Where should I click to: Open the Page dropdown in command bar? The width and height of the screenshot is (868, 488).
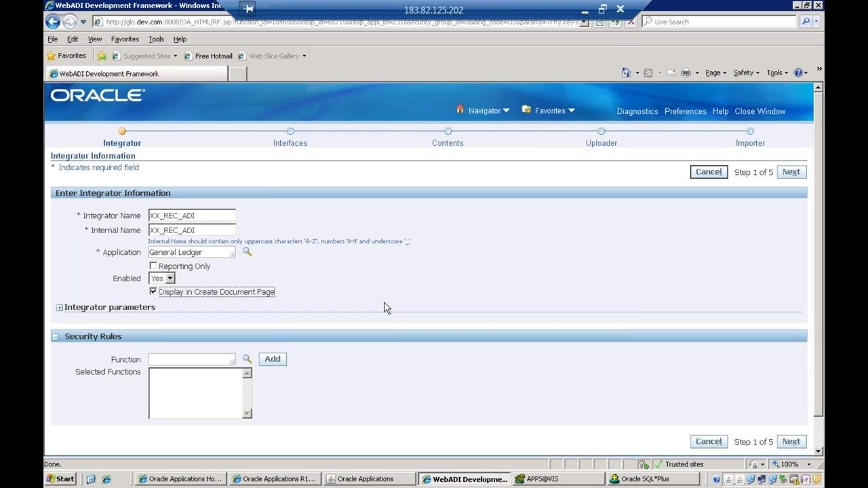tap(715, 73)
